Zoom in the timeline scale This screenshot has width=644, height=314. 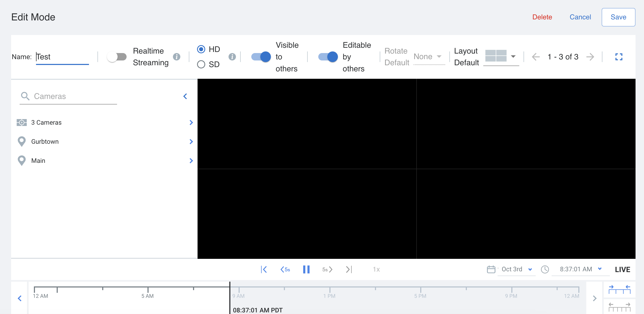[x=620, y=290]
